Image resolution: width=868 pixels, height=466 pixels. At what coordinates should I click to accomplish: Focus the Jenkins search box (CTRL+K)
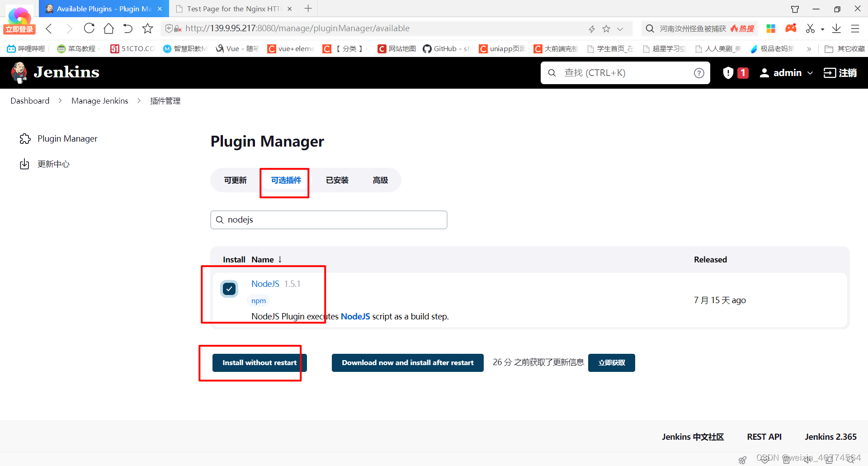pos(625,73)
